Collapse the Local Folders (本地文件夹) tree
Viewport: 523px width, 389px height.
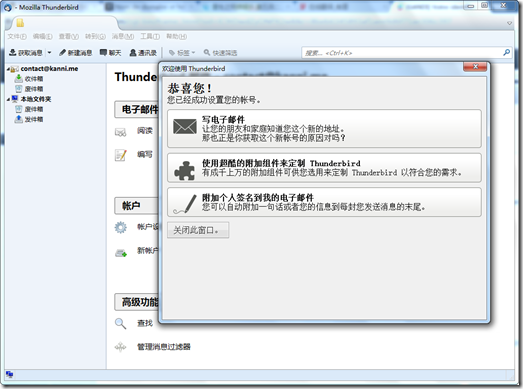click(8, 99)
